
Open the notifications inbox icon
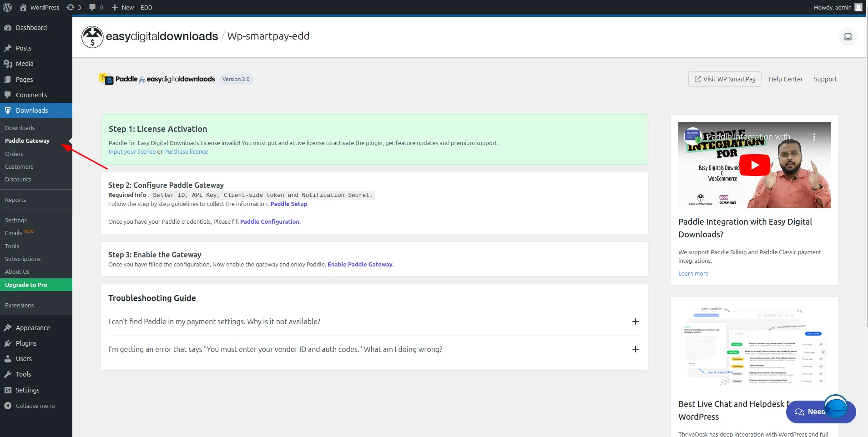click(848, 37)
